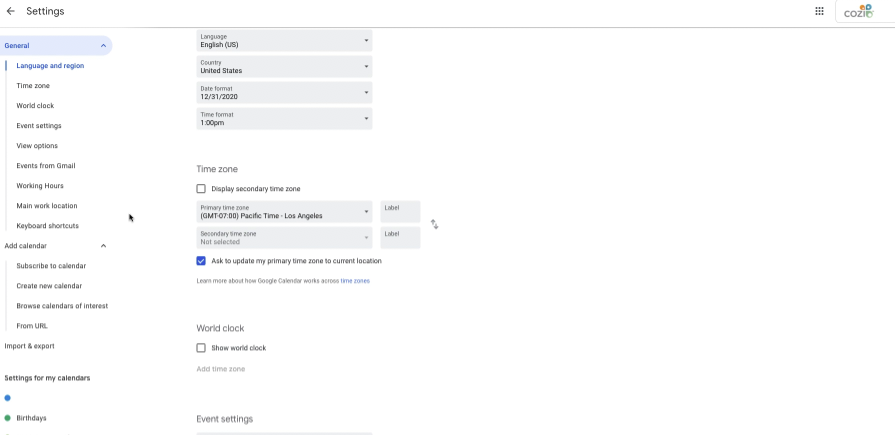The image size is (895, 435).
Task: Select Event settings in sidebar
Action: tap(39, 126)
